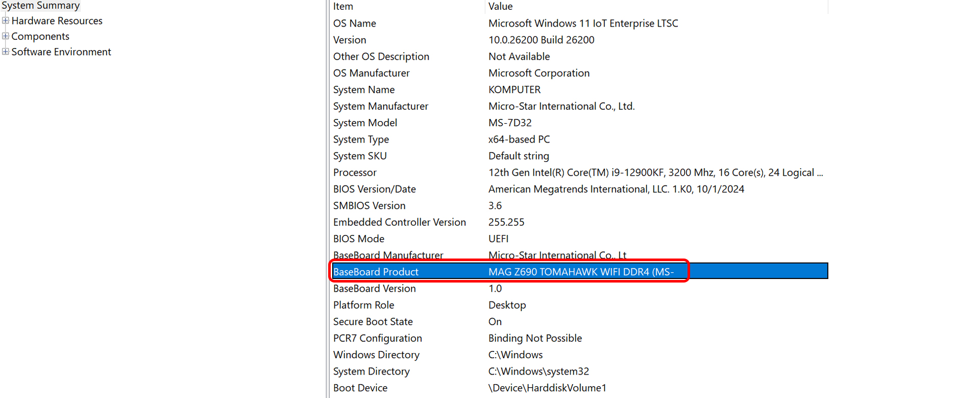Select the BIOS Mode row
The image size is (980, 398).
(x=358, y=239)
